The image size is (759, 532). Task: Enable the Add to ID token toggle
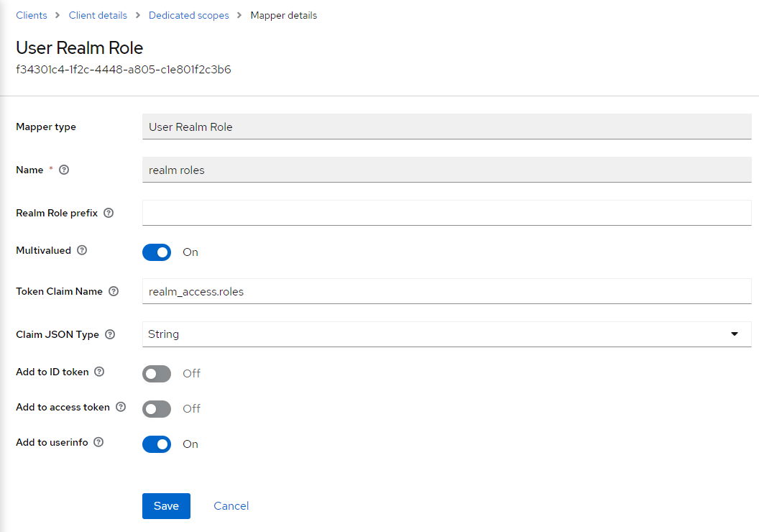click(x=157, y=373)
